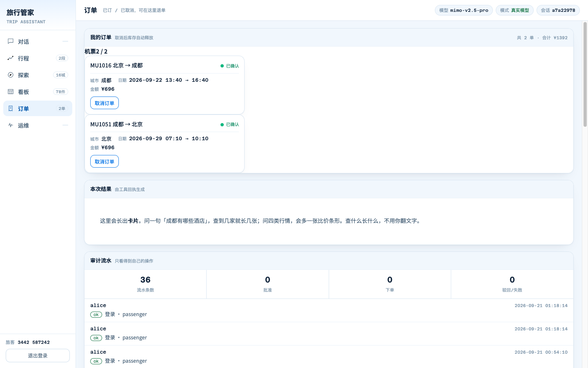588x368 pixels.
Task: Open the 对话 menu item
Action: tap(38, 41)
